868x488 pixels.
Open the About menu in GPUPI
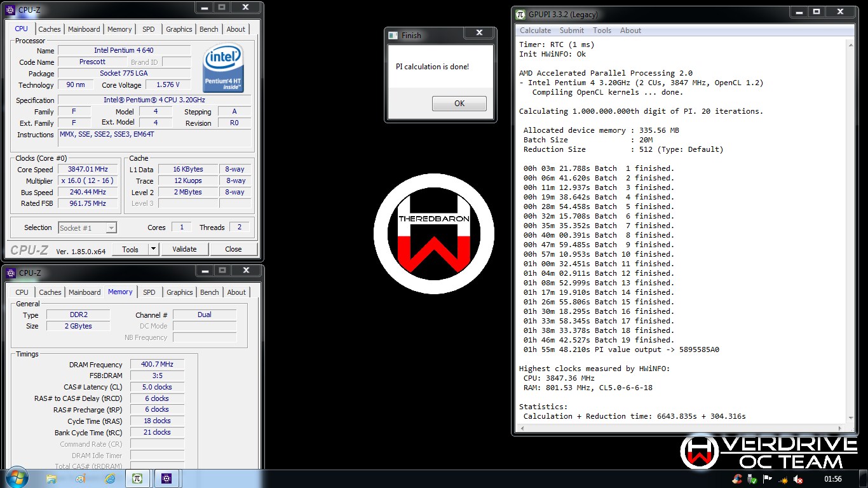coord(630,30)
